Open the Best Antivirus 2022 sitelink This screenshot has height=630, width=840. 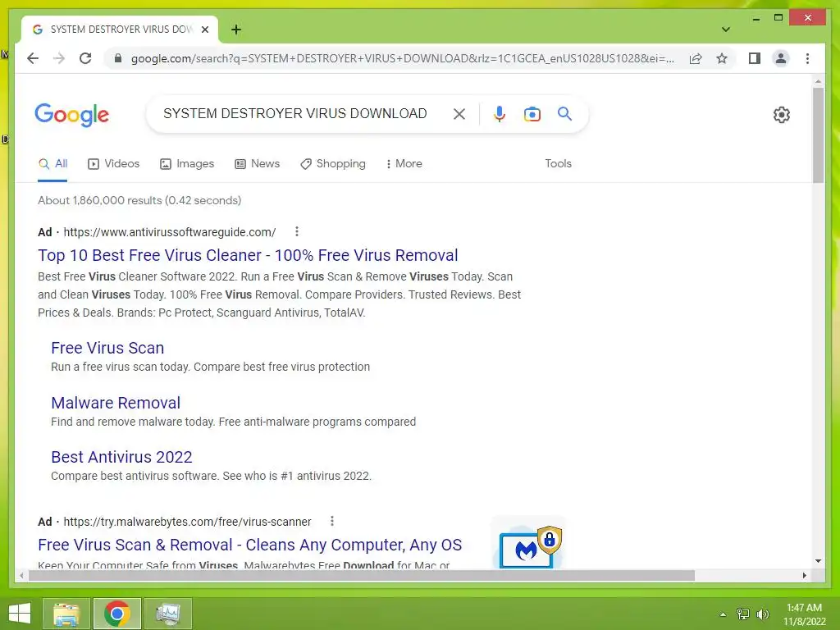pos(121,457)
